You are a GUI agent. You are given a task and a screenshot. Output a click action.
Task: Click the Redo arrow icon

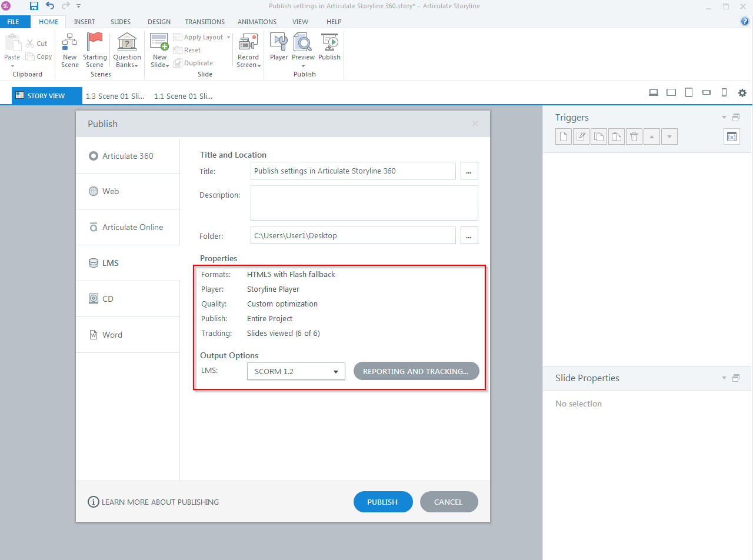pyautogui.click(x=65, y=6)
